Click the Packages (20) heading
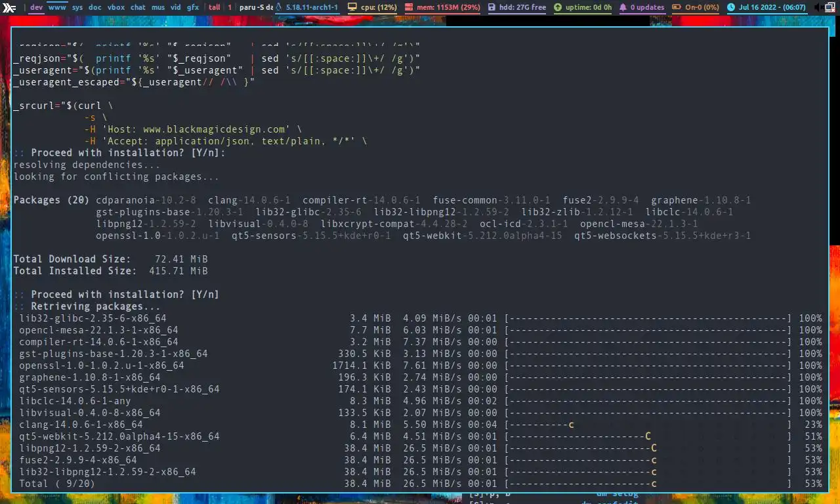Viewport: 840px width, 504px height. click(x=51, y=200)
